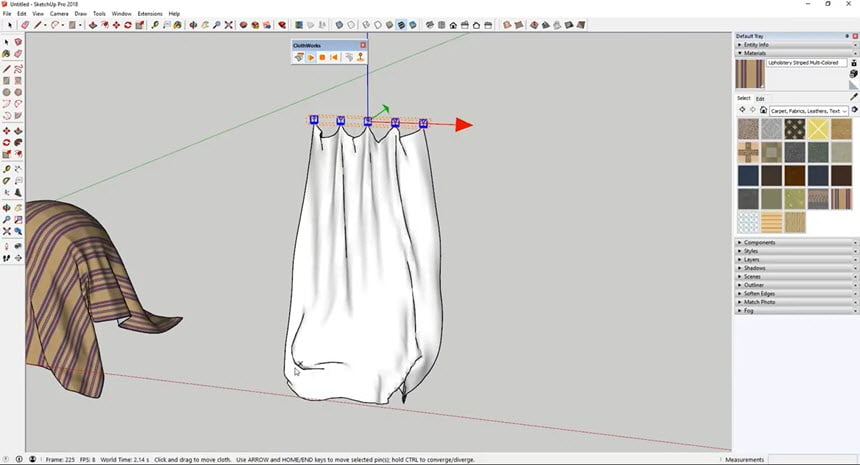Switch to the Materials Edit tab
Screen dimensions: 860x465
click(x=760, y=99)
